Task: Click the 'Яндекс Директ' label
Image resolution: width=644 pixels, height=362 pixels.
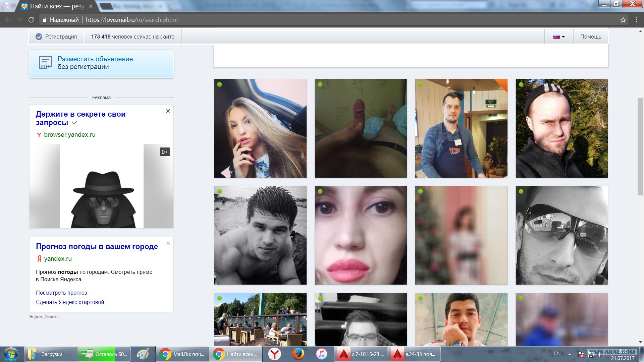Action: point(44,316)
